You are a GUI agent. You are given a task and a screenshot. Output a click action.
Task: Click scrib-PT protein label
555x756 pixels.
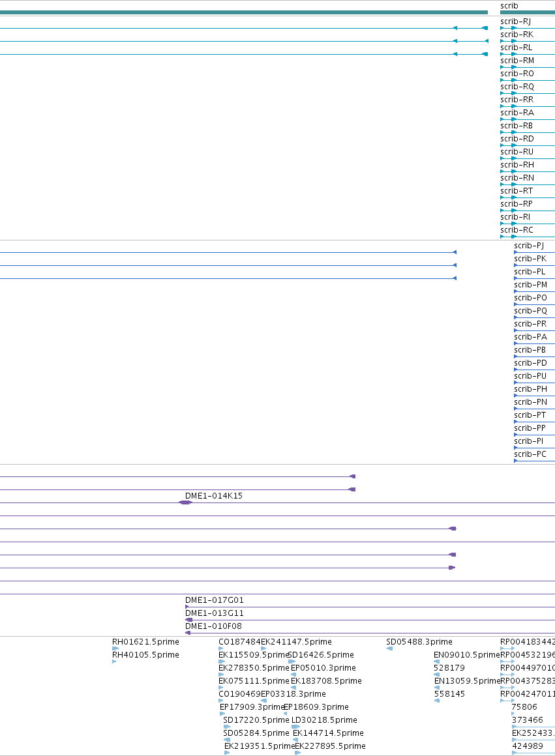pyautogui.click(x=530, y=414)
